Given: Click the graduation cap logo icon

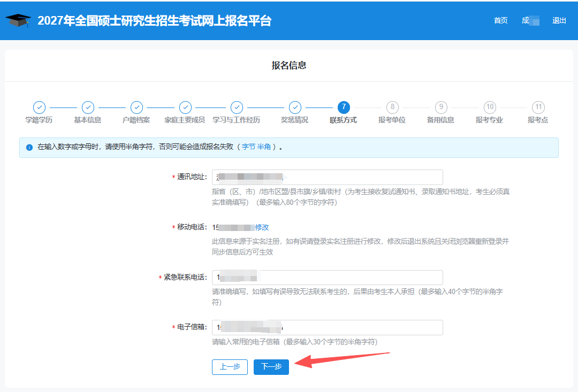Looking at the screenshot, I should tap(18, 20).
